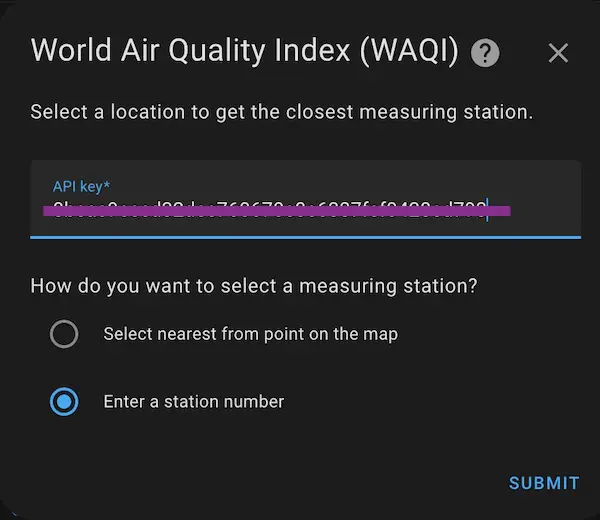This screenshot has height=520, width=600.
Task: Focus the API key input field
Action: click(305, 199)
